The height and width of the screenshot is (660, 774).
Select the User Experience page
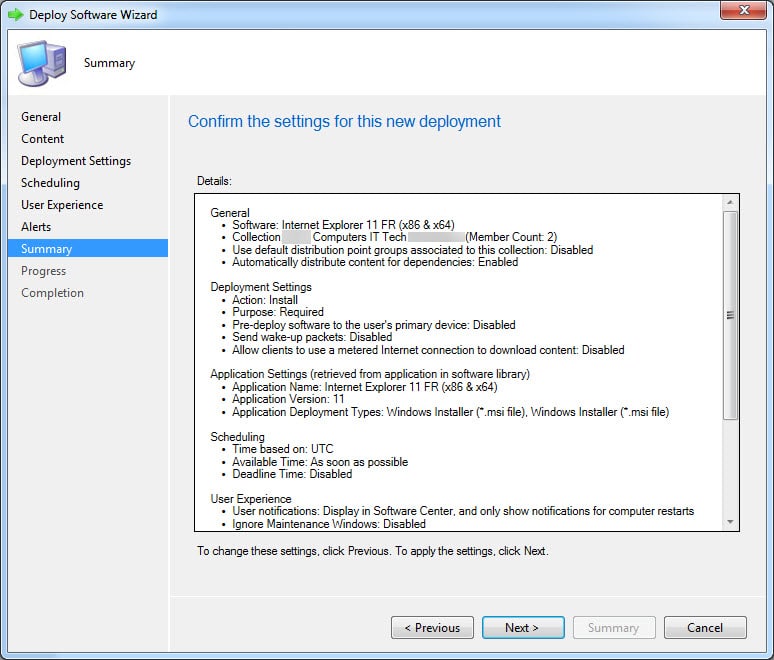(x=62, y=205)
